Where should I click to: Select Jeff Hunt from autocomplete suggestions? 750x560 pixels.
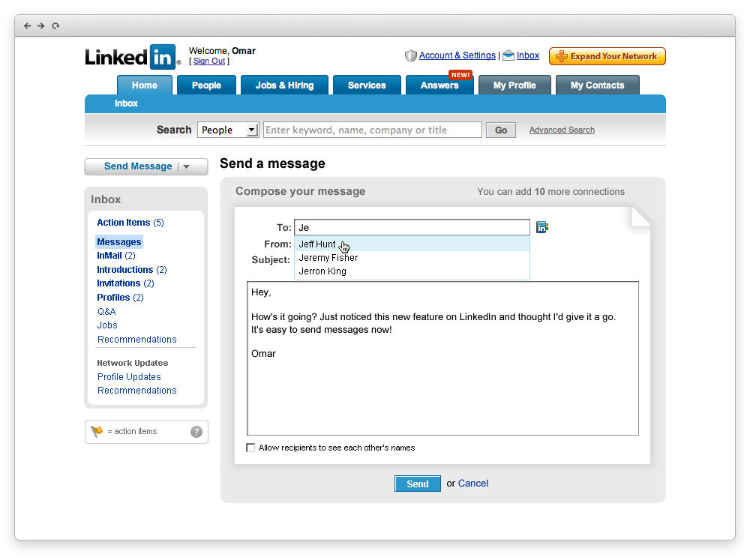tap(412, 244)
